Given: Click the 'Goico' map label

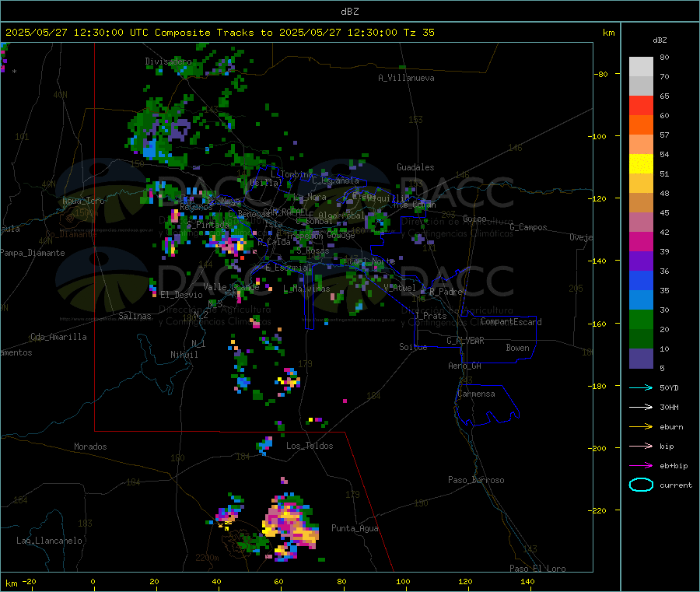Looking at the screenshot, I should (x=474, y=219).
